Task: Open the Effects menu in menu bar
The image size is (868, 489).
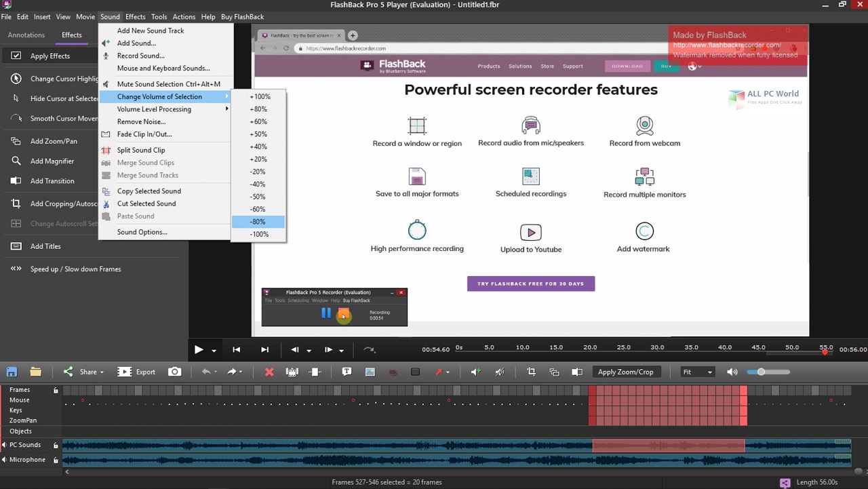Action: (x=135, y=16)
